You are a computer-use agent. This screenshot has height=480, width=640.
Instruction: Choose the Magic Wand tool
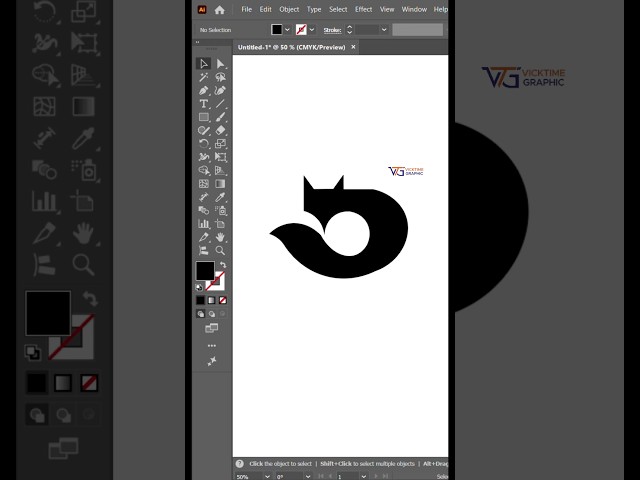tap(204, 77)
